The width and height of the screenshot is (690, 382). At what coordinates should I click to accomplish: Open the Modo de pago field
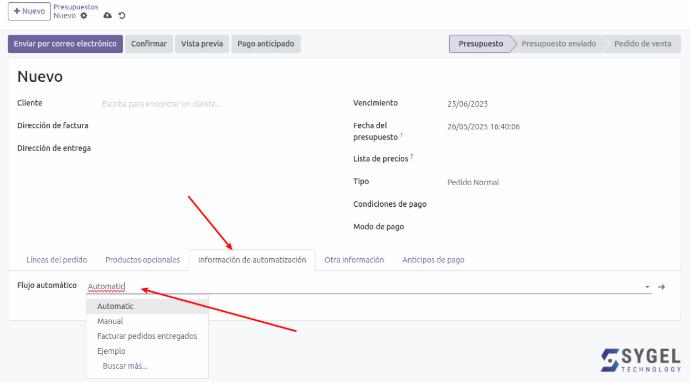[559, 227]
